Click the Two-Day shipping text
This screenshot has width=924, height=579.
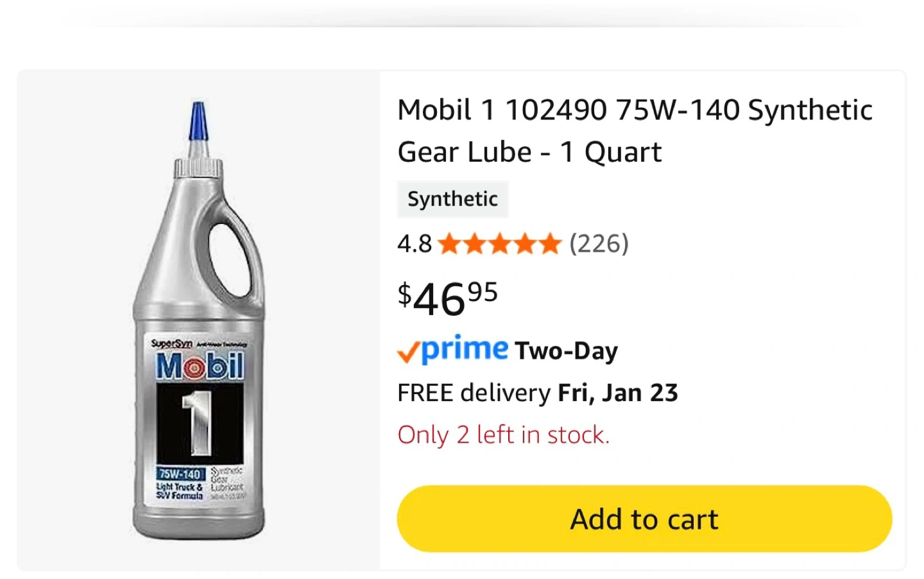[x=566, y=351]
